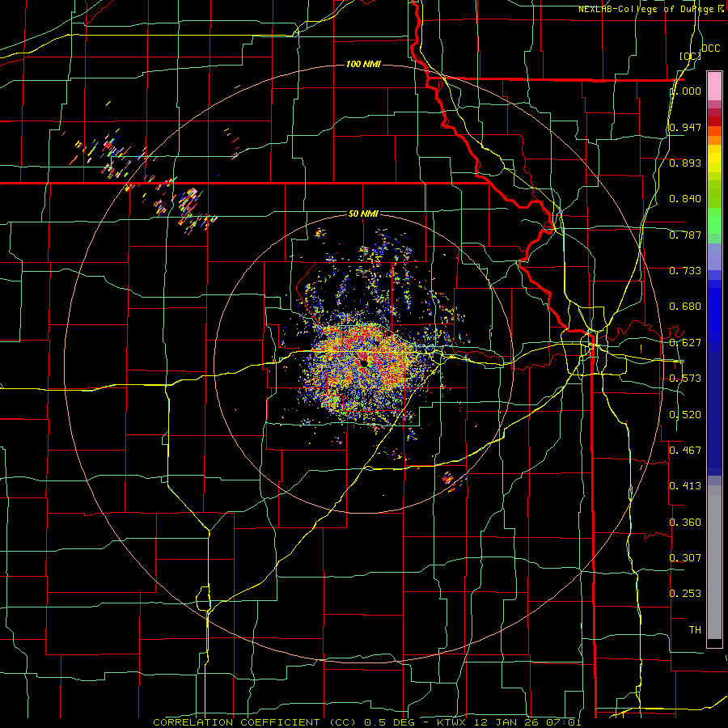Click the 1.000 color scale value

click(x=685, y=91)
